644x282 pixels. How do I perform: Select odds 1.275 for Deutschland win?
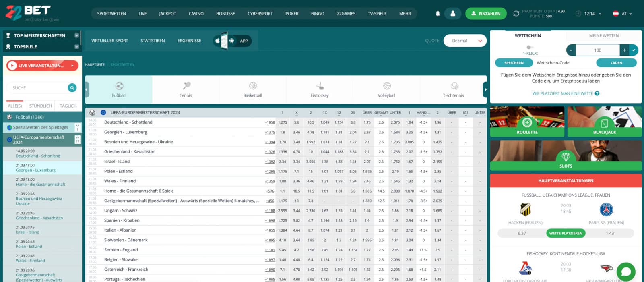[x=283, y=122]
